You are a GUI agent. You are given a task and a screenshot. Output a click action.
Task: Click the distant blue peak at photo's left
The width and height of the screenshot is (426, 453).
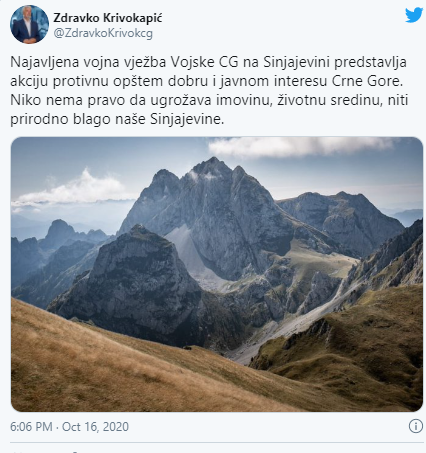[x=60, y=232]
